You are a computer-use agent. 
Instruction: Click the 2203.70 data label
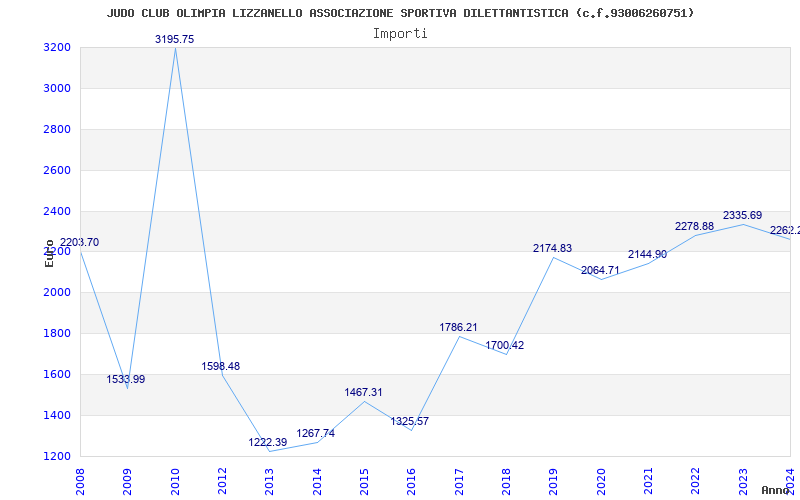(x=80, y=242)
